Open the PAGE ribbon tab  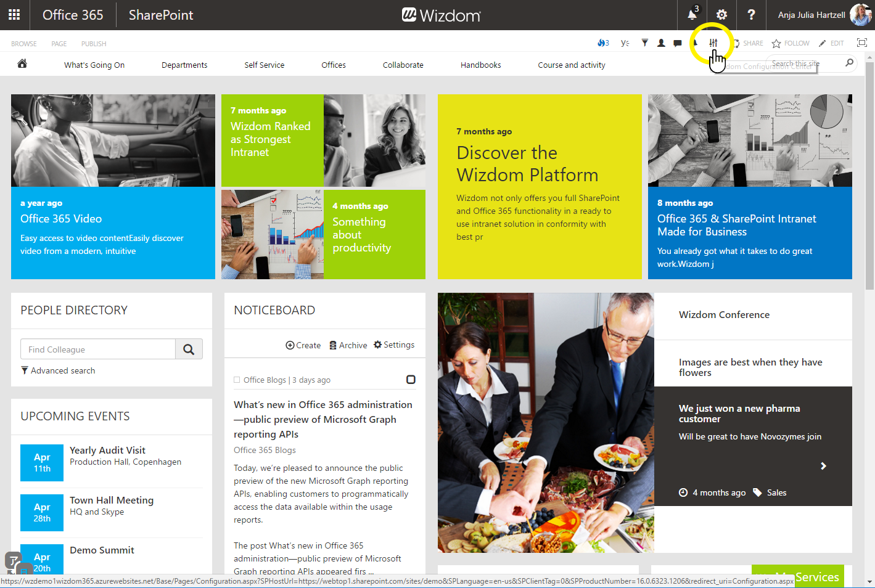coord(59,44)
